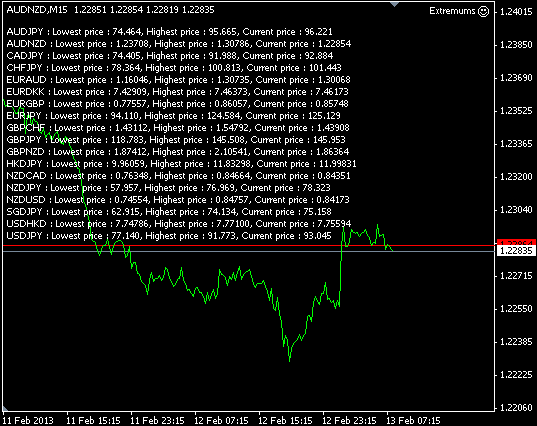Image resolution: width=537 pixels, height=426 pixels.
Task: Select the NZDCAD price row
Action: [178, 176]
